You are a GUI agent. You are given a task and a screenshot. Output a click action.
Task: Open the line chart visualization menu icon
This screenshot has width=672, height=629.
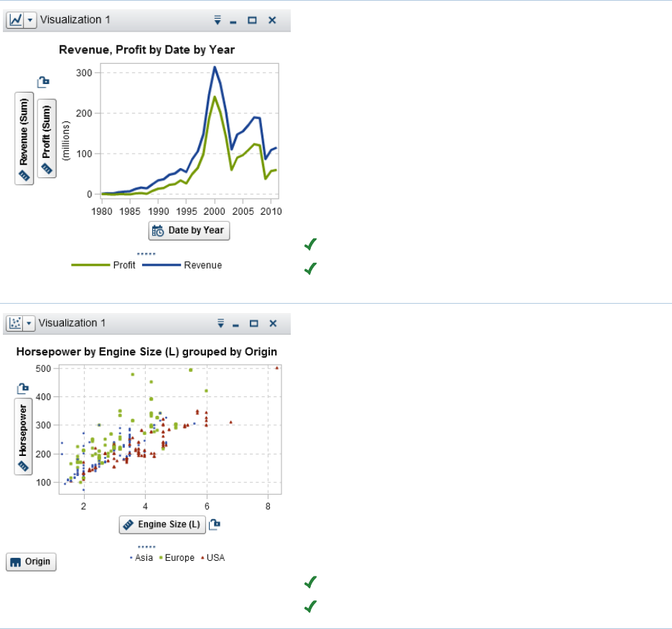pos(218,20)
